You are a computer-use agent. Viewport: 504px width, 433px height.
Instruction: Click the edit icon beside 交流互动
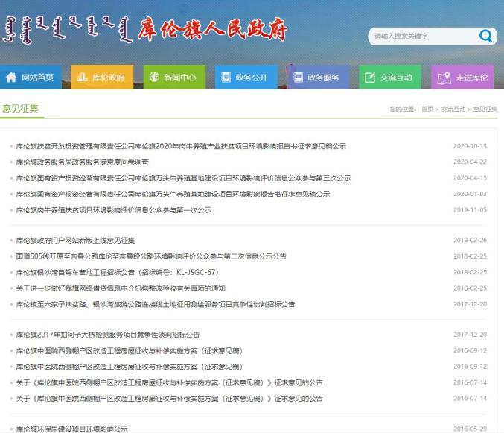click(371, 78)
